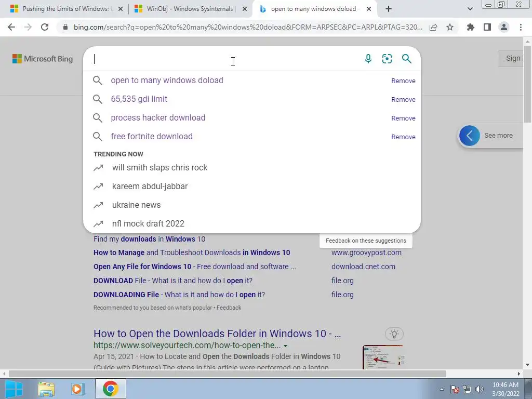Open How to Manage and Troubleshoot Downloads link

[192, 252]
